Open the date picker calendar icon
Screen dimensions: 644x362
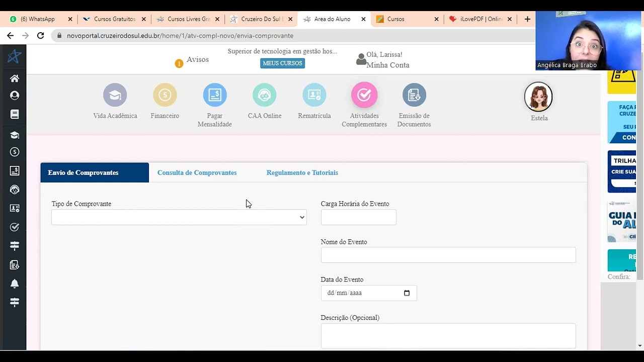[x=407, y=293]
